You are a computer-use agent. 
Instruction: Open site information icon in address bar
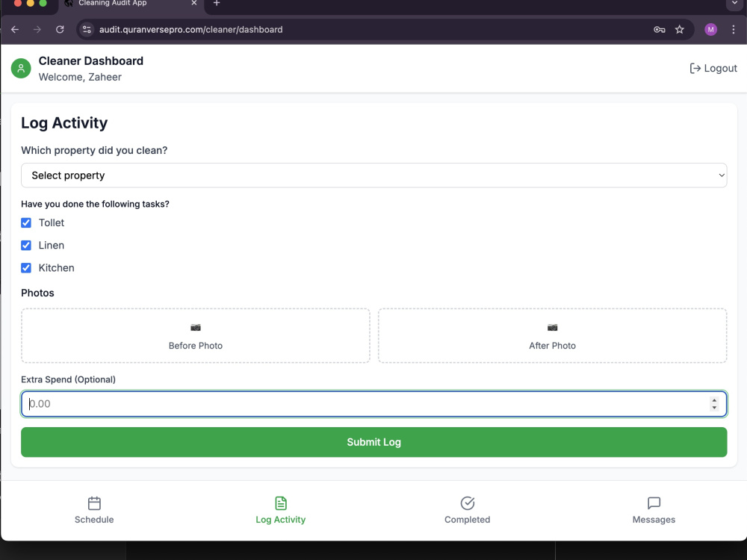87,30
